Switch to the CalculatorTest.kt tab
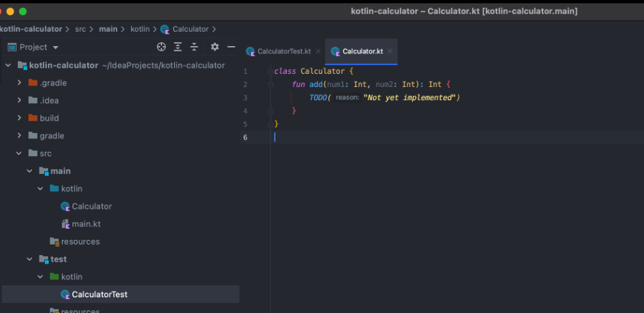This screenshot has height=313, width=644. pos(284,51)
